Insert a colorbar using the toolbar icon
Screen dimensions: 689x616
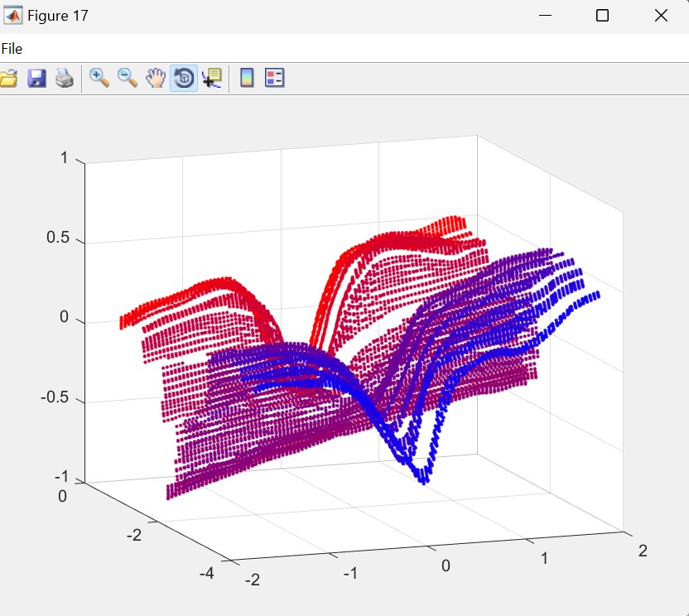click(246, 79)
